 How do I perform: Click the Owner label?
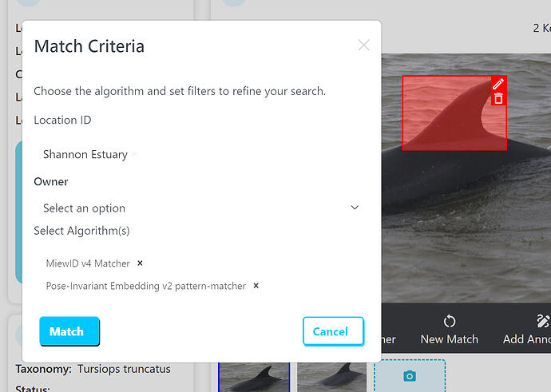click(x=51, y=181)
